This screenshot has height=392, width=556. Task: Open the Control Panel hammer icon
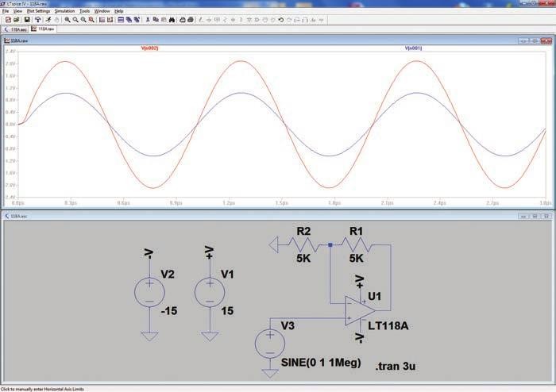[x=37, y=20]
